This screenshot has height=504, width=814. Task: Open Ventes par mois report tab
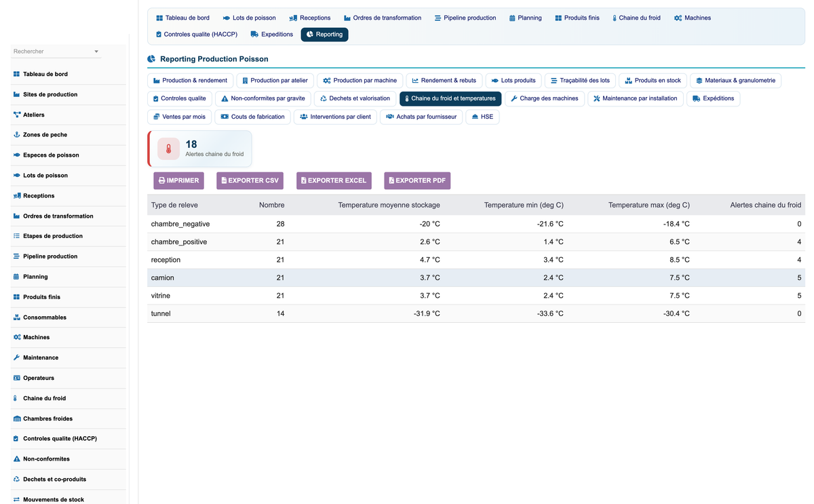coord(180,117)
